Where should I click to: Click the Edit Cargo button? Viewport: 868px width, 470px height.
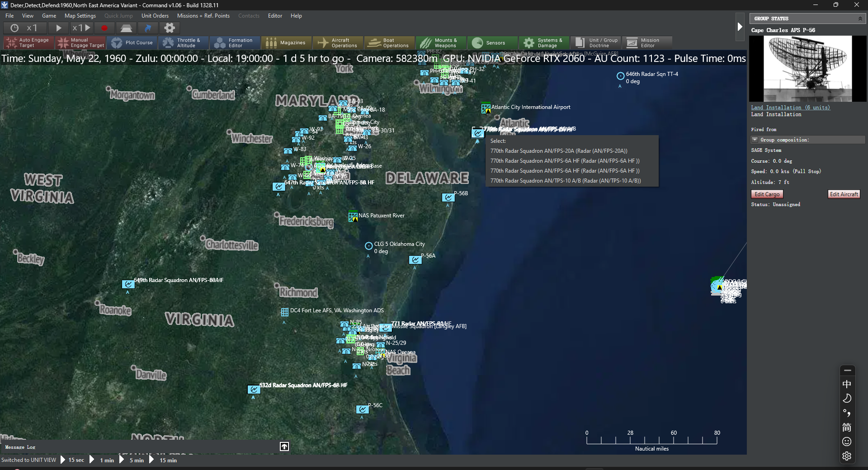pyautogui.click(x=767, y=194)
